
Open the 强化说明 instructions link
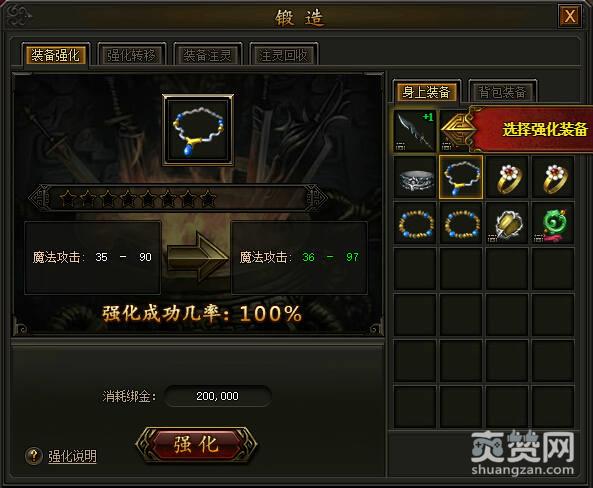pos(72,456)
